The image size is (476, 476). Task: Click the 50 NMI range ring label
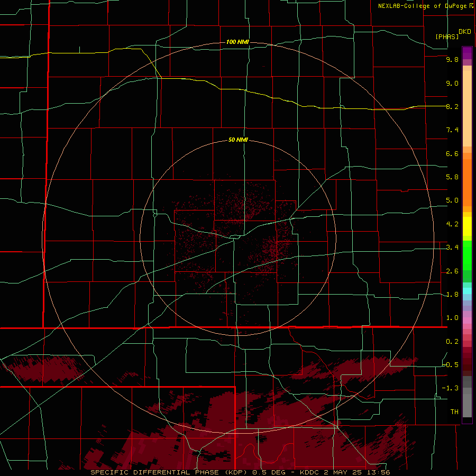(x=238, y=140)
